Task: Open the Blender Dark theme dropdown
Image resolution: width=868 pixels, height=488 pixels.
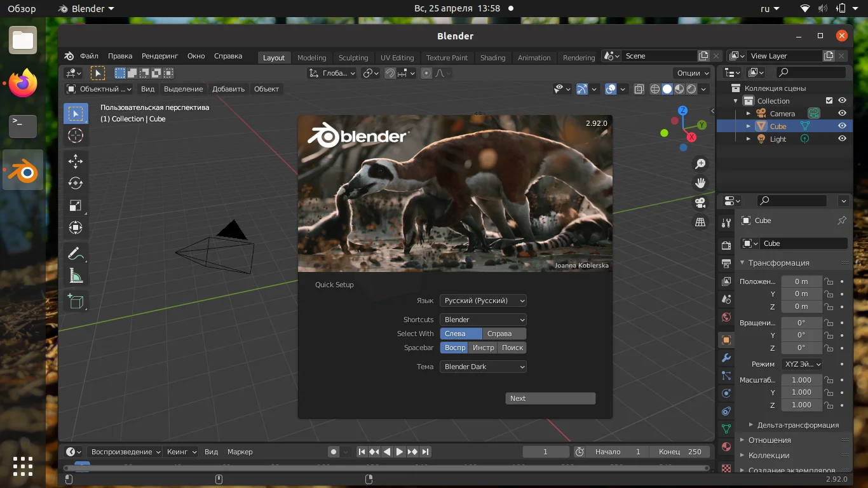Action: pos(483,367)
